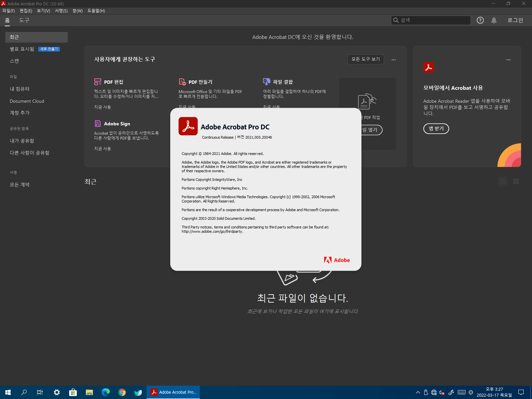Click 지금 사용 under Adobe Sign
This screenshot has width=532, height=399.
pos(102,149)
